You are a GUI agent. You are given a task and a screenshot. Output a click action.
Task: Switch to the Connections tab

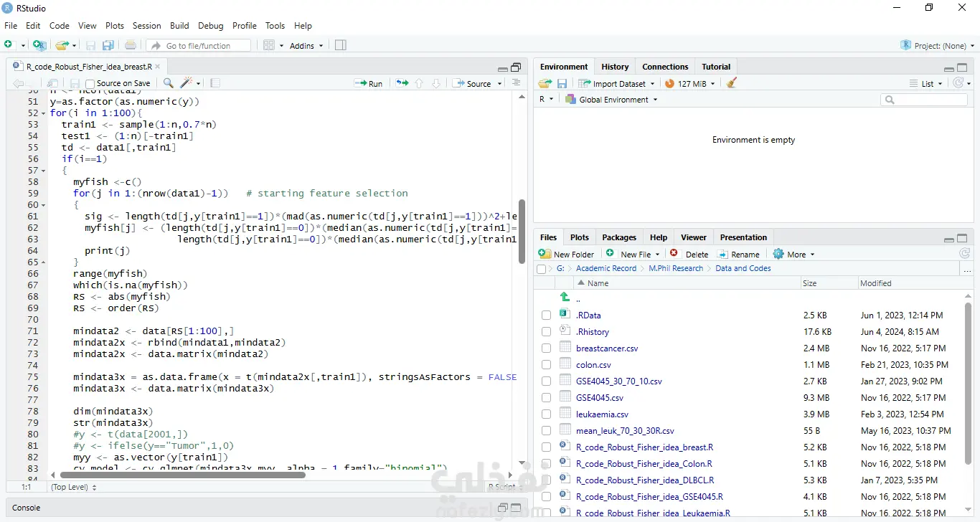(x=665, y=67)
